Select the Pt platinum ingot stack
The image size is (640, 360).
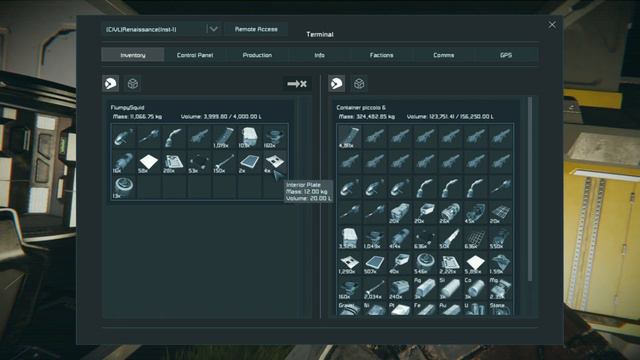coord(400,309)
